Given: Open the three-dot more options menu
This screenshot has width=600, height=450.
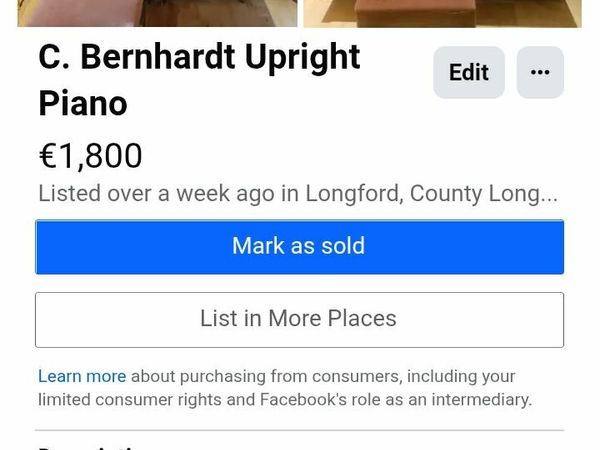Looking at the screenshot, I should (540, 72).
